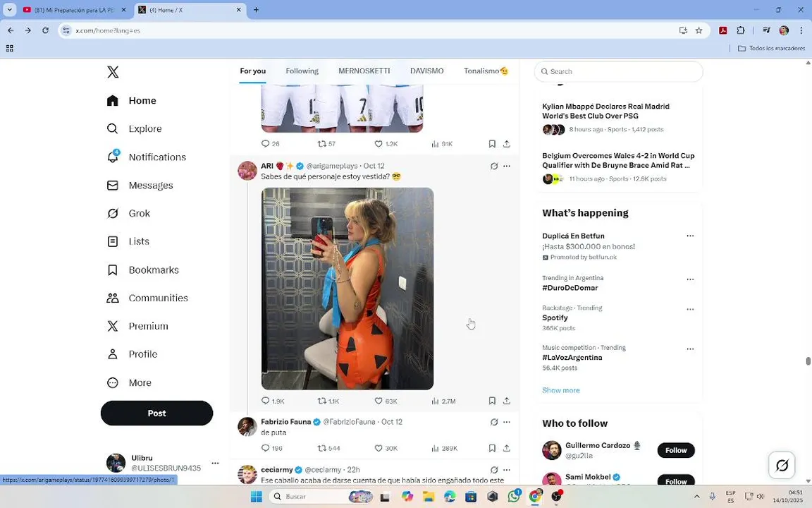
Task: Open Profile in sidebar
Action: (132, 354)
